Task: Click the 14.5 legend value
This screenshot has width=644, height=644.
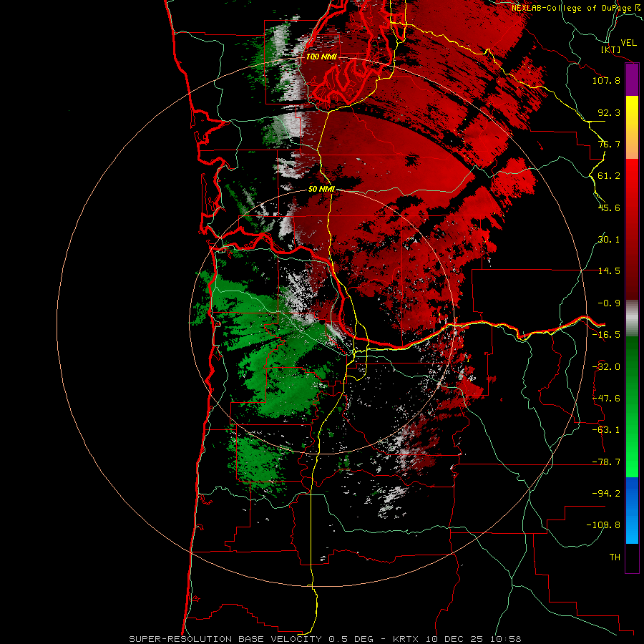Action: [609, 271]
